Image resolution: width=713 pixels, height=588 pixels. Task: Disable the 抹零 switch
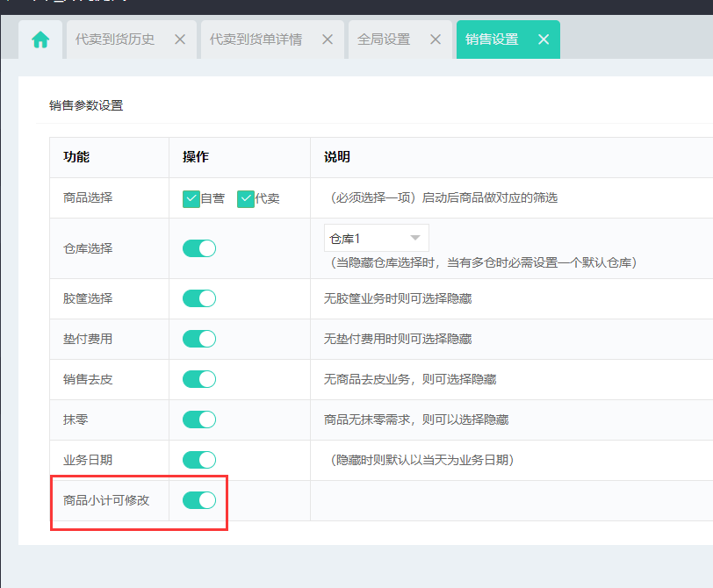tap(199, 419)
